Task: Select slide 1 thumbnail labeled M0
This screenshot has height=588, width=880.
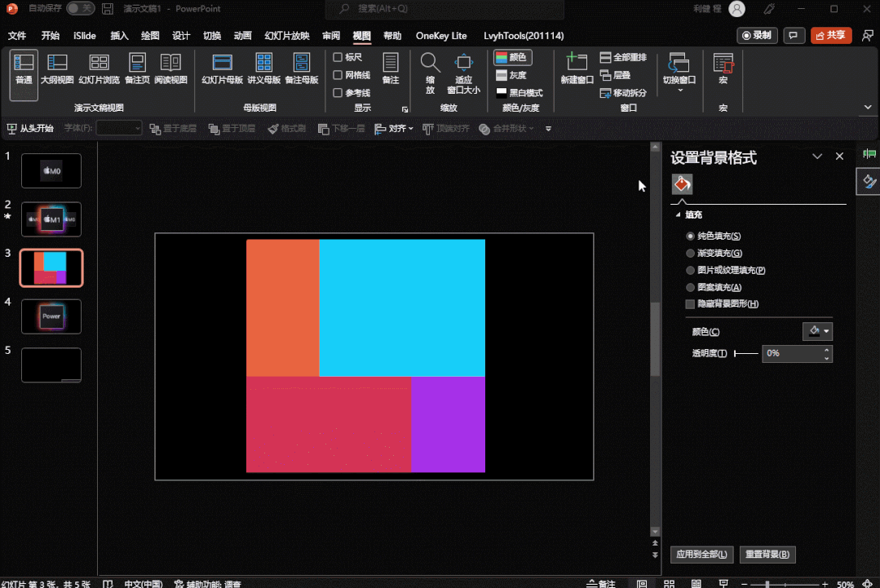Action: tap(51, 170)
